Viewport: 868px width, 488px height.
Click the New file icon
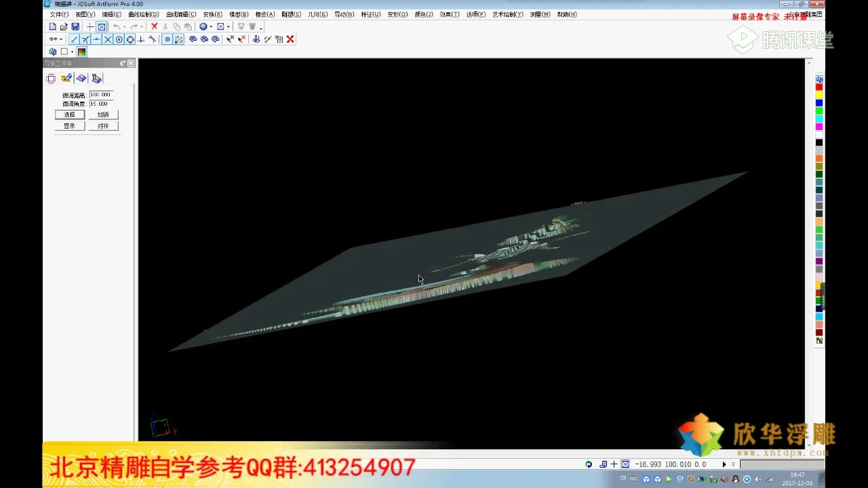click(52, 26)
